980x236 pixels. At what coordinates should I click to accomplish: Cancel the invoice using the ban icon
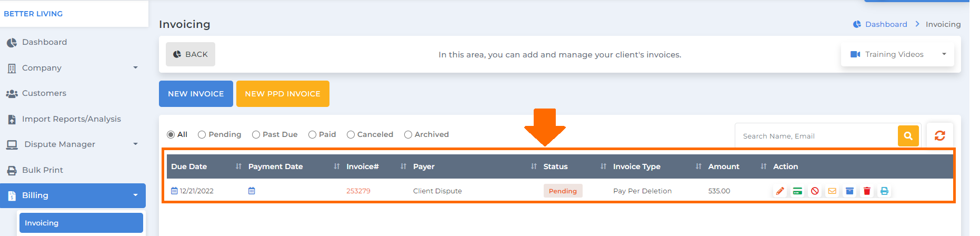pos(815,191)
